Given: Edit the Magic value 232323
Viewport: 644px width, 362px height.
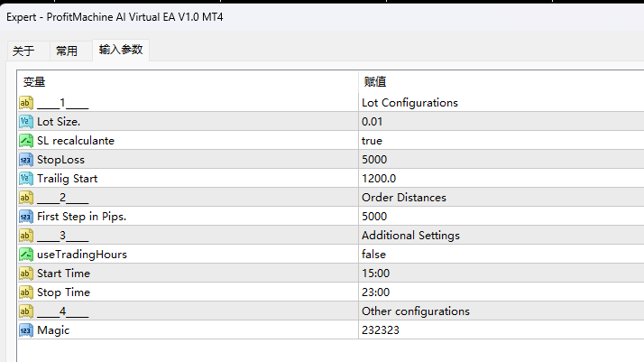Looking at the screenshot, I should pos(380,330).
